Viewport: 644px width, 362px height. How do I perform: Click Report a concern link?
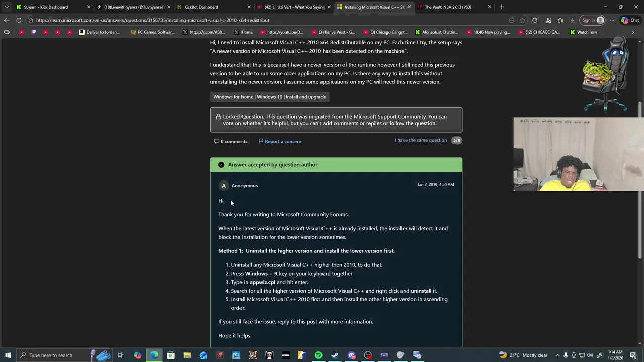point(280,141)
